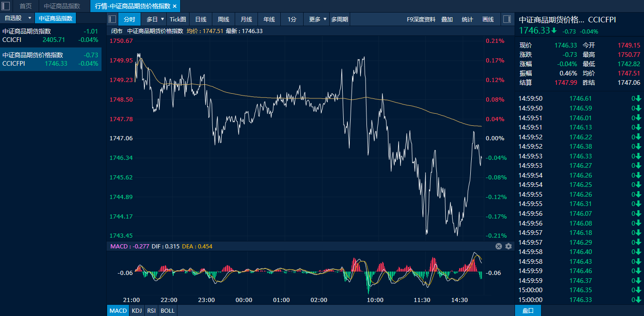Switch to the 首页 tab
The height and width of the screenshot is (316, 644).
tap(26, 6)
